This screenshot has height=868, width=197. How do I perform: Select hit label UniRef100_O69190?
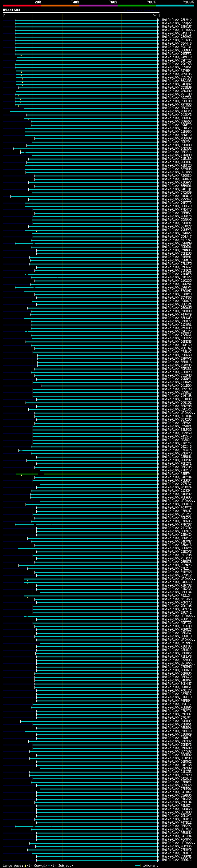pos(177,389)
